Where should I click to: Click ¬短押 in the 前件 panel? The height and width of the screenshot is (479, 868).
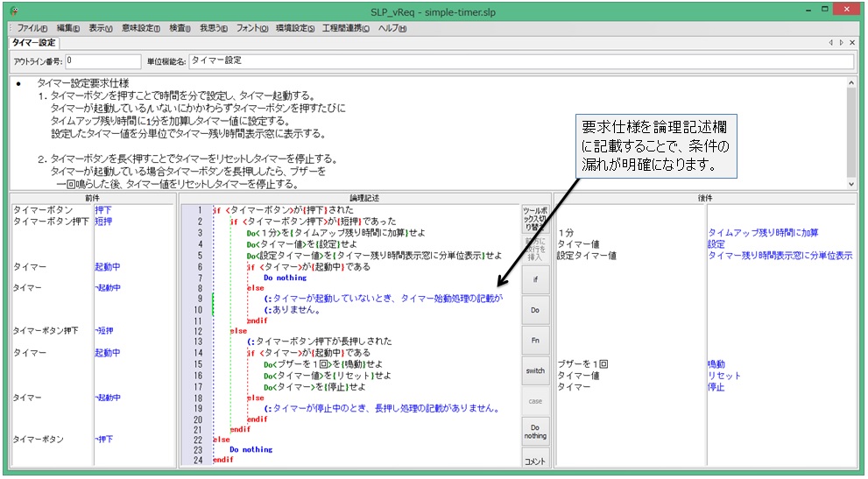click(103, 331)
